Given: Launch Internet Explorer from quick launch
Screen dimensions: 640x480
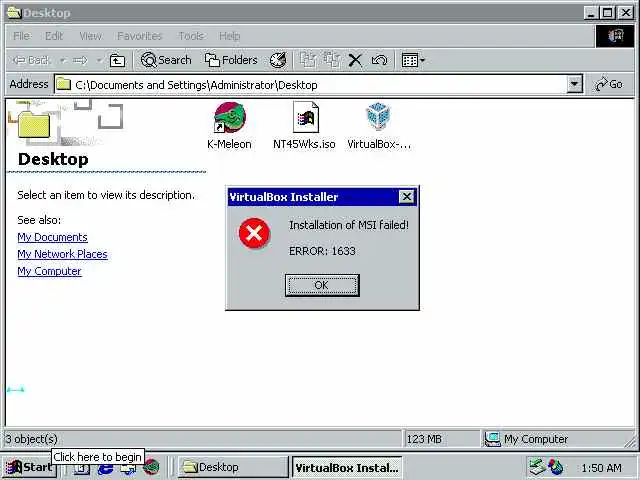Looking at the screenshot, I should click(105, 468).
